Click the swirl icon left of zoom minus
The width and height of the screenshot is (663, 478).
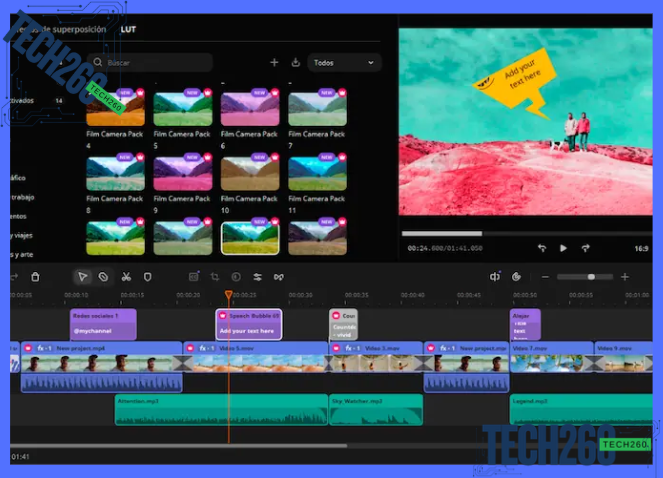pyautogui.click(x=516, y=277)
